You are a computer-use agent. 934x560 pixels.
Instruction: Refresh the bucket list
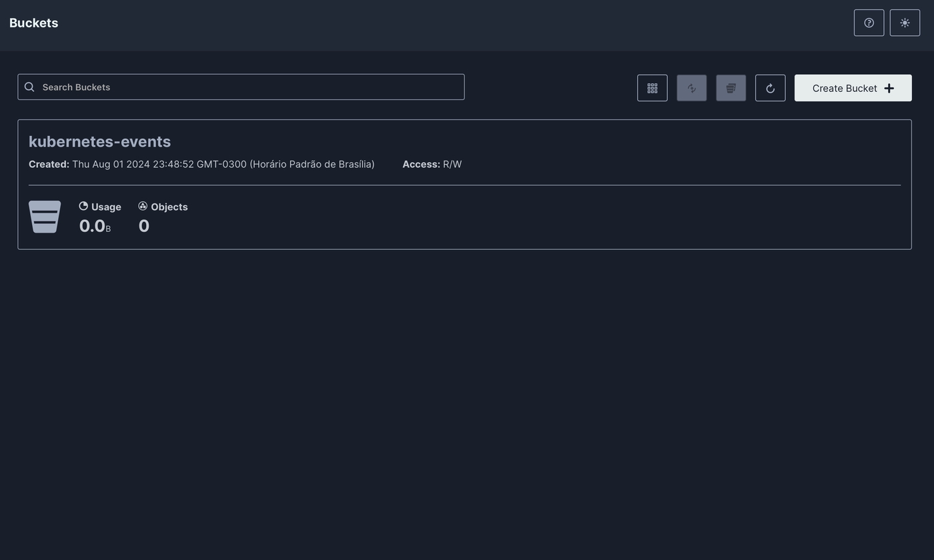770,88
